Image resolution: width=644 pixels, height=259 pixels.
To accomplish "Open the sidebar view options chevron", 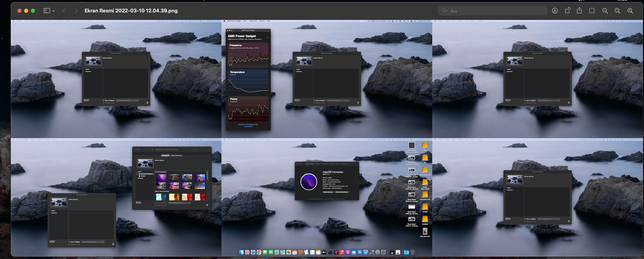I will (54, 11).
